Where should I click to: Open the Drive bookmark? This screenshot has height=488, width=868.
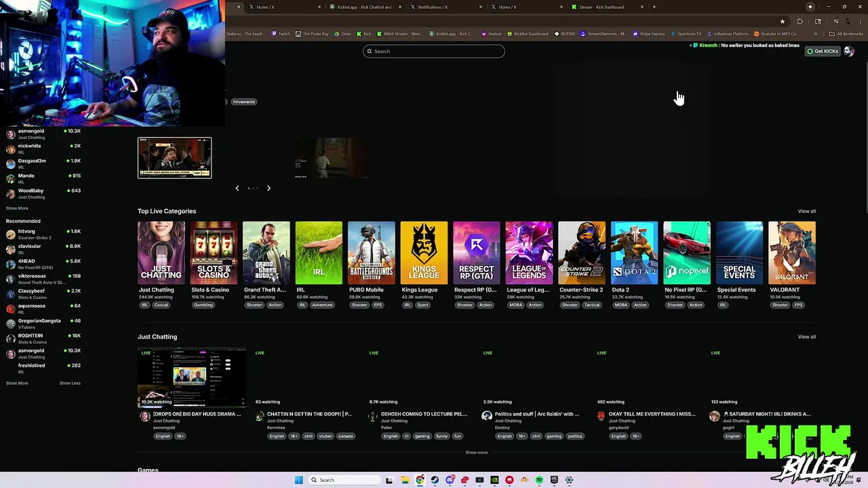click(x=342, y=34)
